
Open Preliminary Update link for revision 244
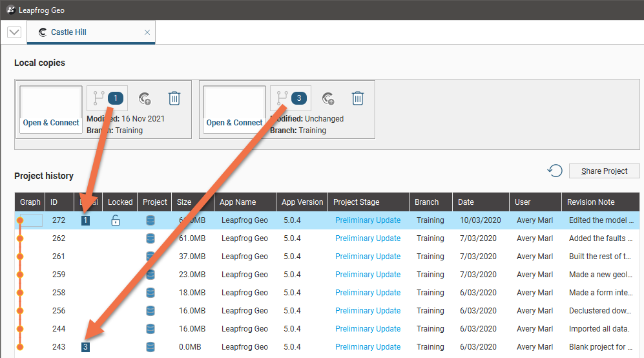coord(368,329)
